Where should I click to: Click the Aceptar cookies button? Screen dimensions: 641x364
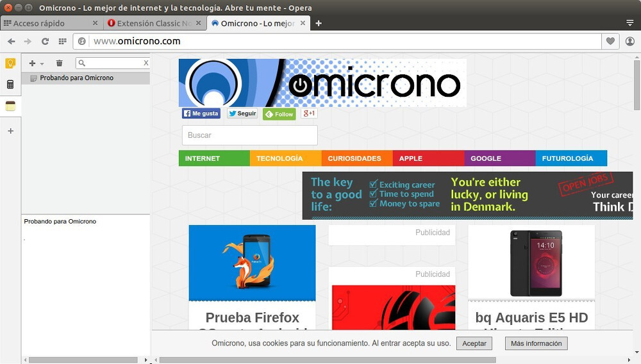[474, 343]
